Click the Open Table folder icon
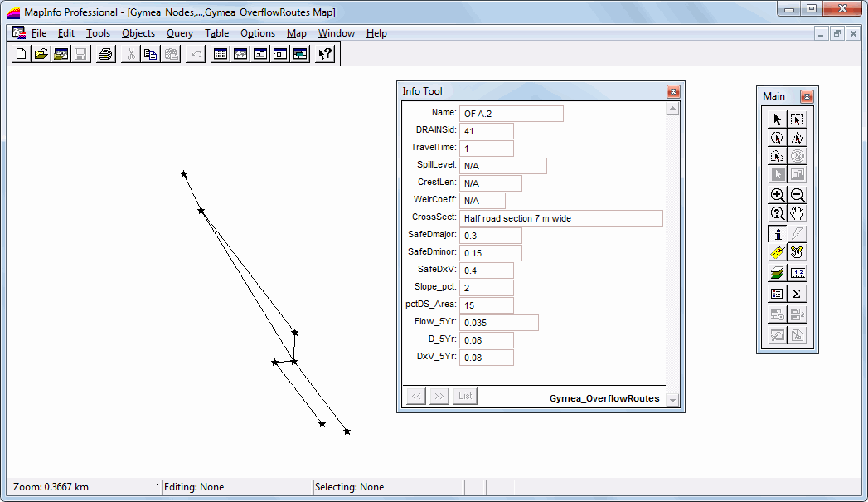Image resolution: width=868 pixels, height=502 pixels. tap(41, 54)
